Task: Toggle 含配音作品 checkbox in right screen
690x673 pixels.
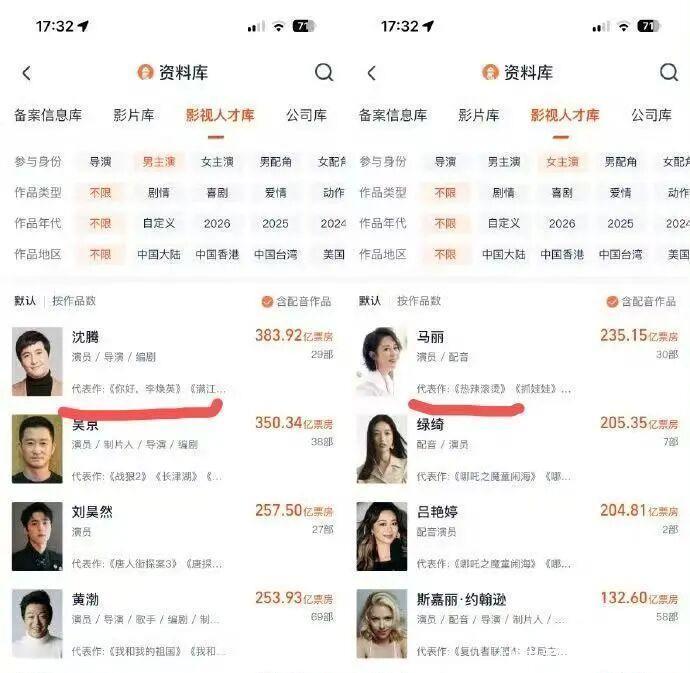Action: tap(612, 302)
